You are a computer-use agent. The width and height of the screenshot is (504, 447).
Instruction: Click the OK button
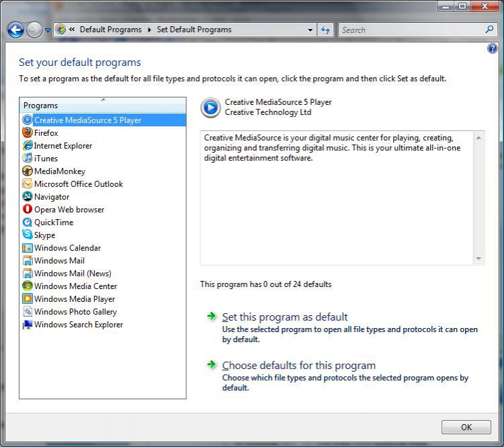pyautogui.click(x=466, y=427)
